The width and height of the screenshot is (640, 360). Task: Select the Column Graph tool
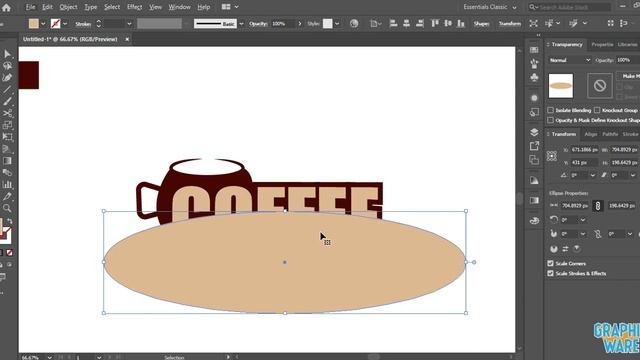pos(7,184)
